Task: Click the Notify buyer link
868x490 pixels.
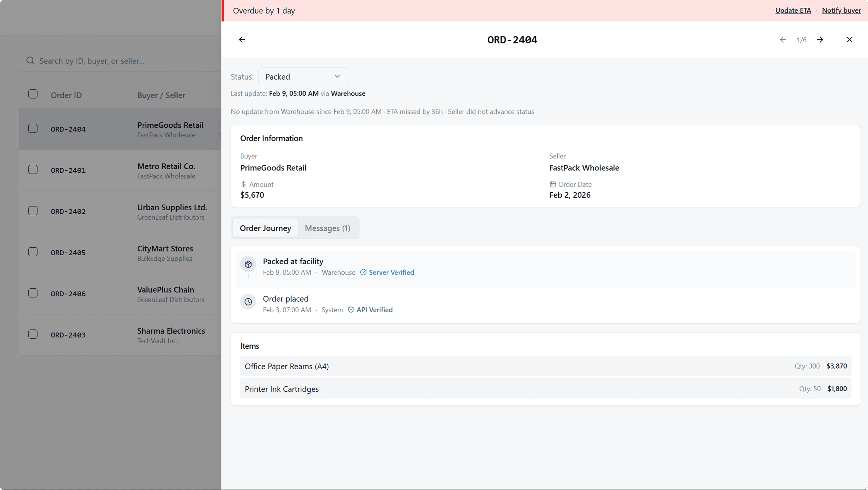Action: point(841,10)
